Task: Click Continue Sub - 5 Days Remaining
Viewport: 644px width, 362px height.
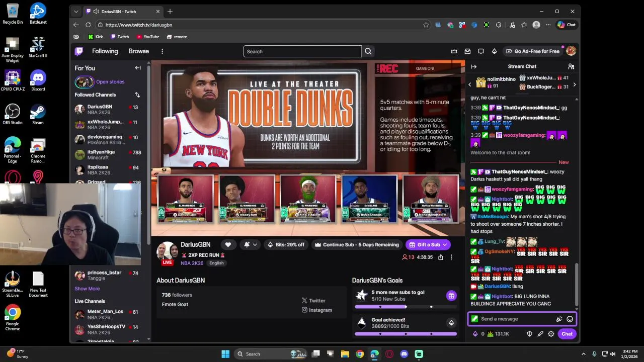Action: click(x=357, y=245)
